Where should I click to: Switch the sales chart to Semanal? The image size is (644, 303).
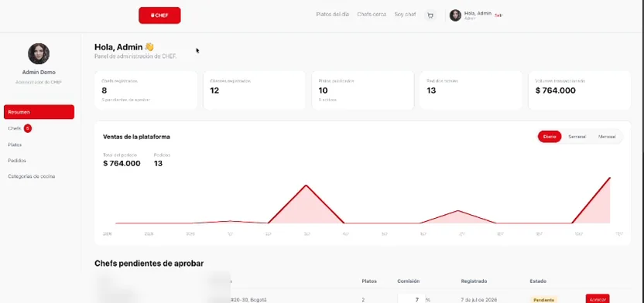coord(577,137)
